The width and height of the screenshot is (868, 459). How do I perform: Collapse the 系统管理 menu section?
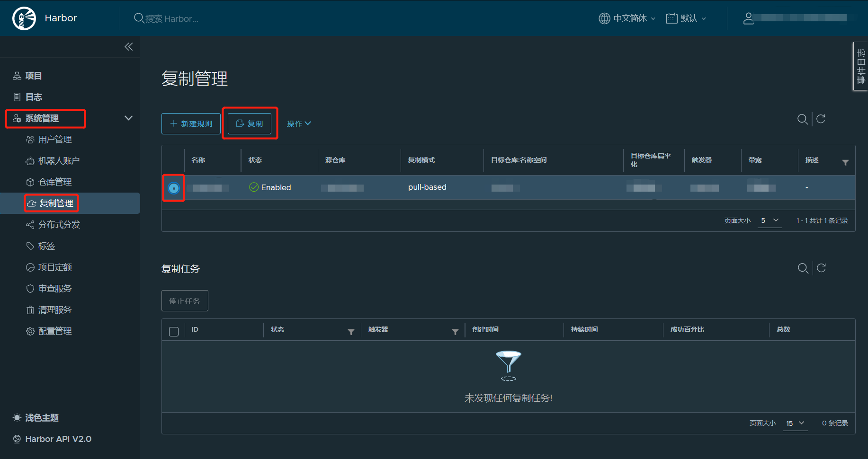128,118
